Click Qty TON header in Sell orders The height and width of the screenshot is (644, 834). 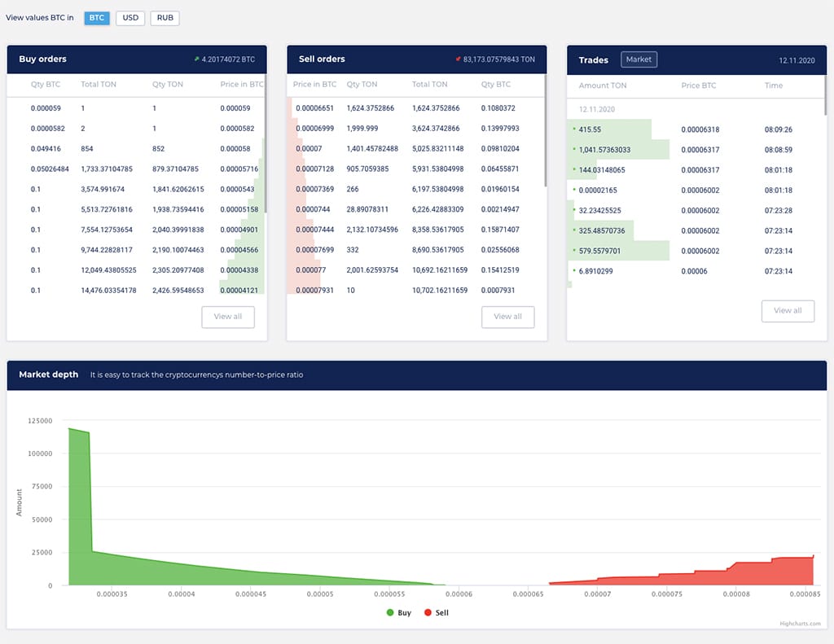pos(362,84)
